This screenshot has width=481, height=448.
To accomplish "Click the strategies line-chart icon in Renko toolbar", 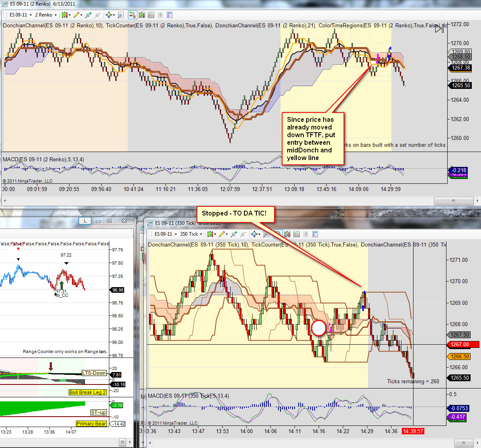I will (x=151, y=15).
